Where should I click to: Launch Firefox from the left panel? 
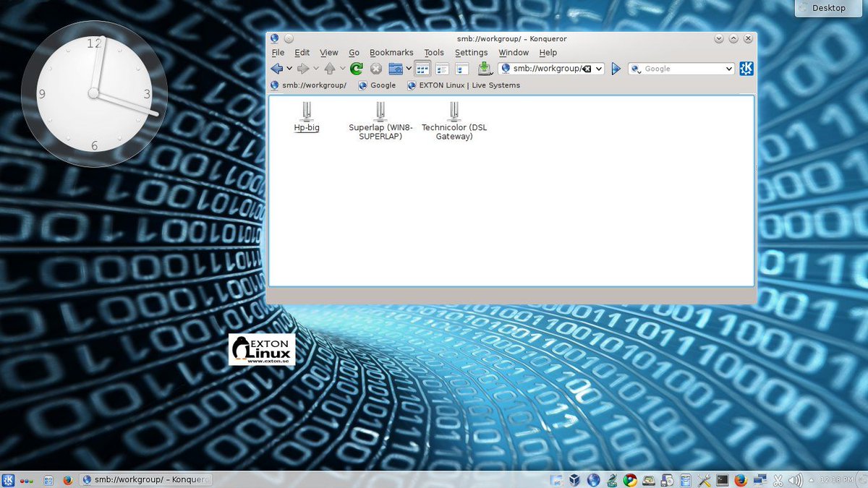coord(68,479)
